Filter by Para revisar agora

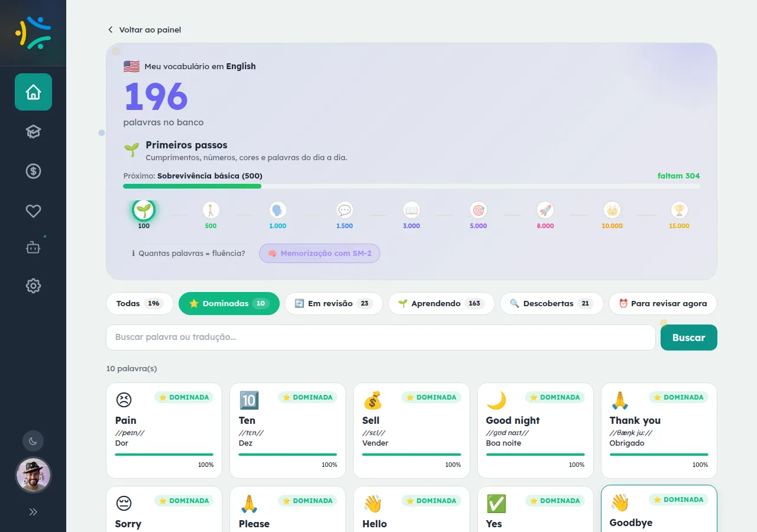tap(662, 303)
